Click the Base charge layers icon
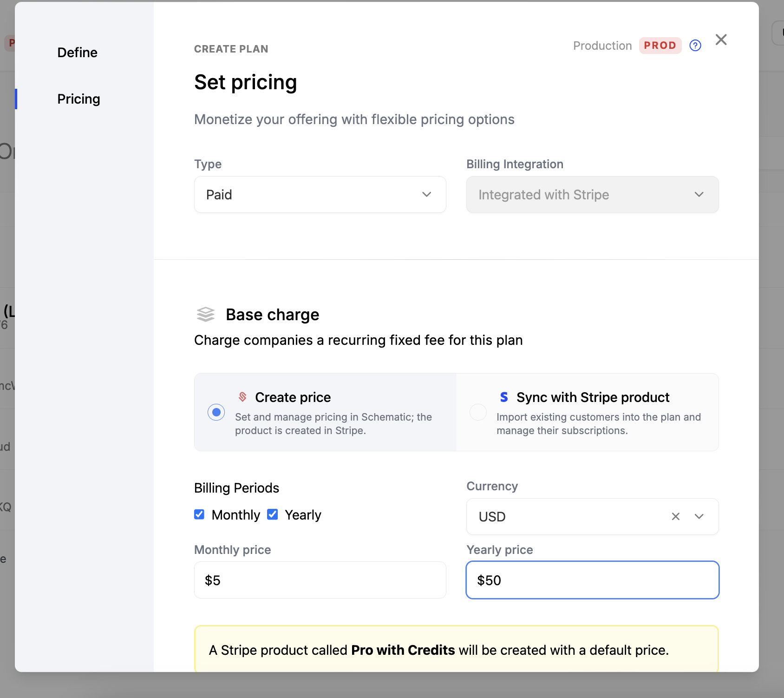Image resolution: width=784 pixels, height=698 pixels. pyautogui.click(x=206, y=315)
